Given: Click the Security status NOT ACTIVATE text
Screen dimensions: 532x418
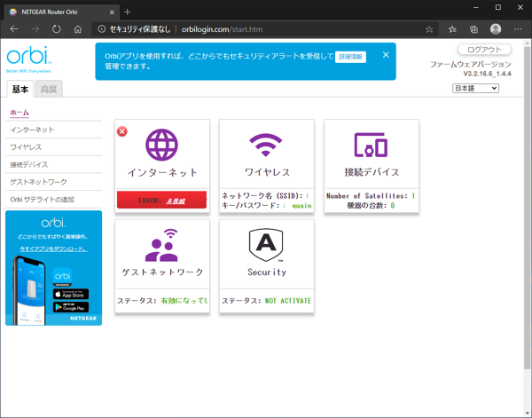Looking at the screenshot, I should click(288, 301).
